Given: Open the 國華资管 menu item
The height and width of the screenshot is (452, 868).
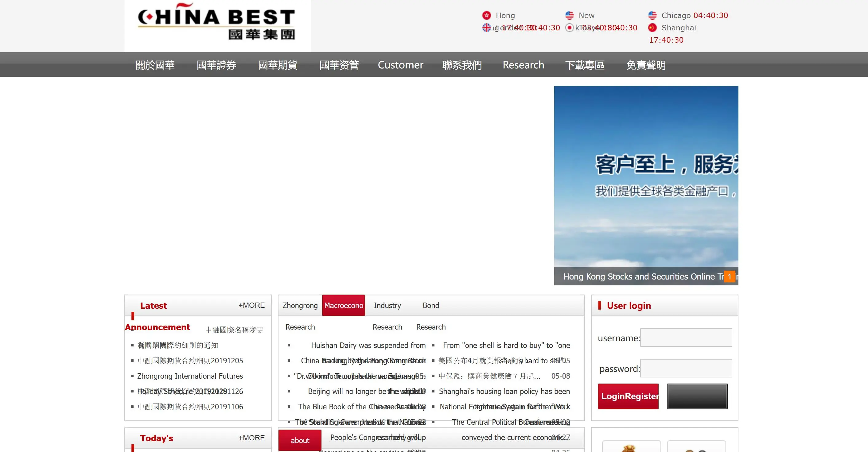Looking at the screenshot, I should [x=339, y=65].
